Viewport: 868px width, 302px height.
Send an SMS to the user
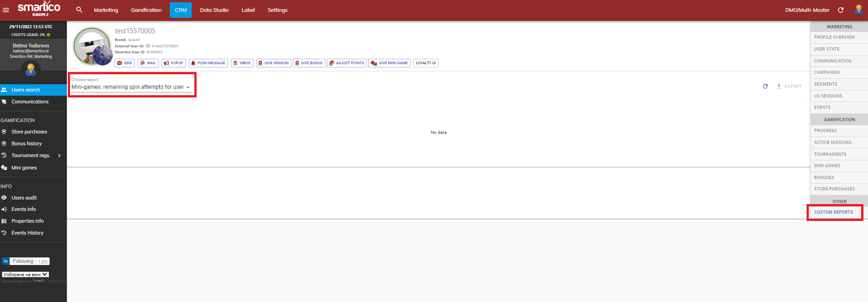click(125, 63)
